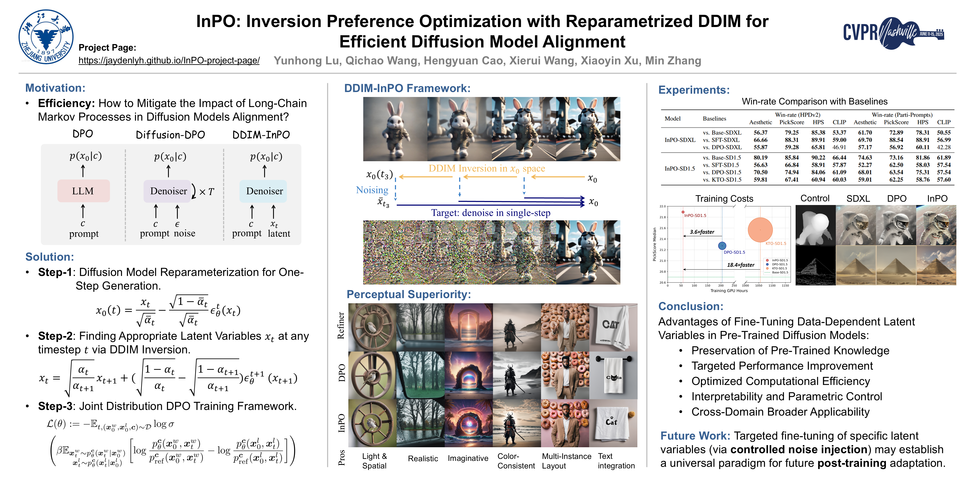Select the Motivation section heading
Viewport: 980px width, 490px height.
click(x=55, y=88)
